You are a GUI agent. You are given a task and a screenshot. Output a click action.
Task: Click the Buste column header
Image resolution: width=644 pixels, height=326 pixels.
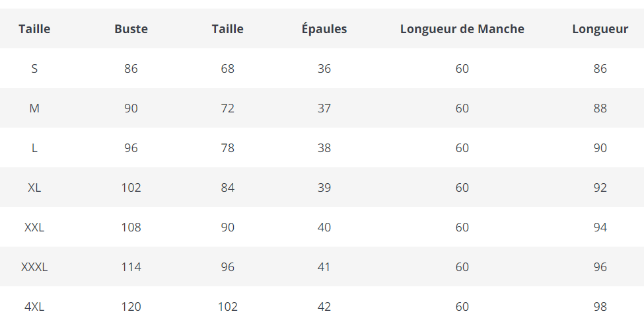131,28
